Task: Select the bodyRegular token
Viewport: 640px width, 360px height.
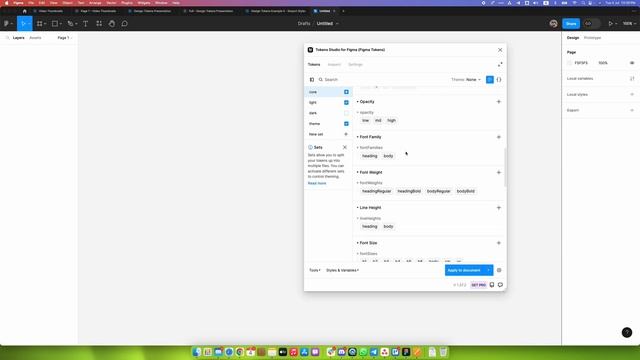Action: 438,191
